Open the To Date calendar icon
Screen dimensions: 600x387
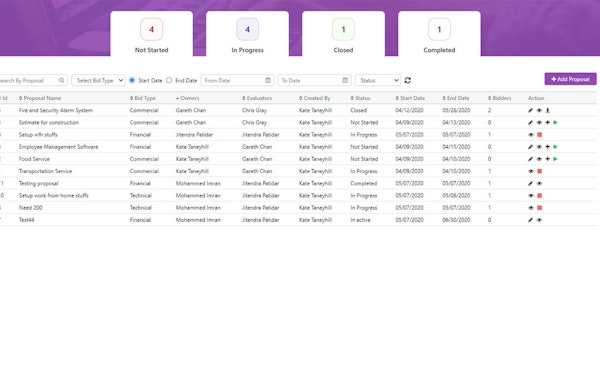tap(345, 80)
